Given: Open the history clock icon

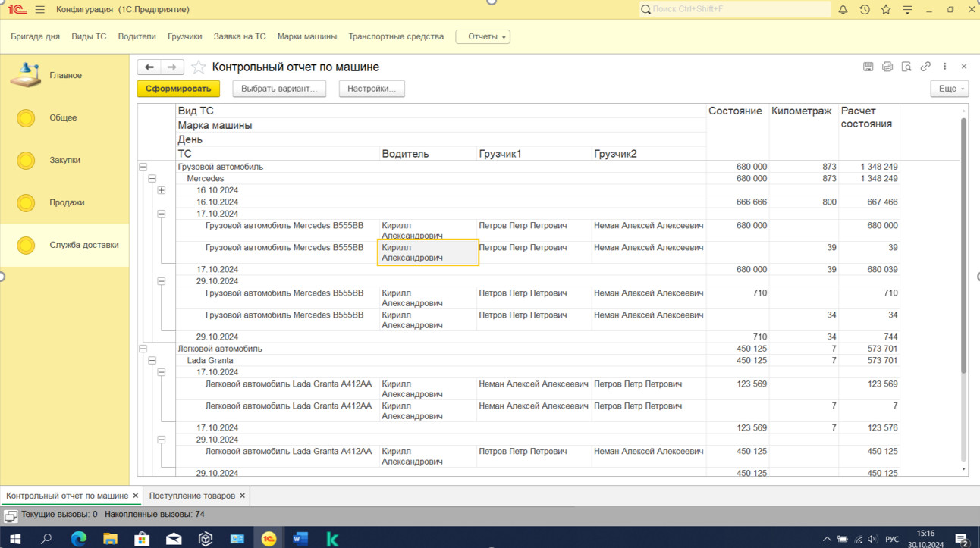Looking at the screenshot, I should [865, 10].
